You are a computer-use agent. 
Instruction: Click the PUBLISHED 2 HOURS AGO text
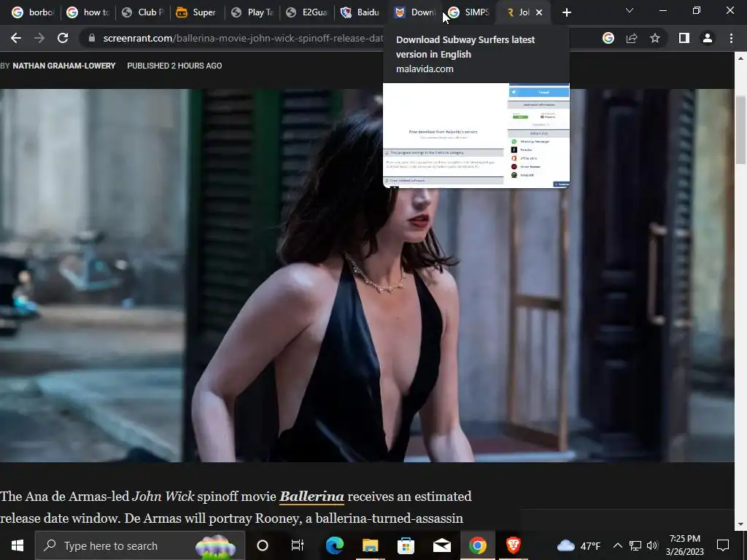coord(174,66)
